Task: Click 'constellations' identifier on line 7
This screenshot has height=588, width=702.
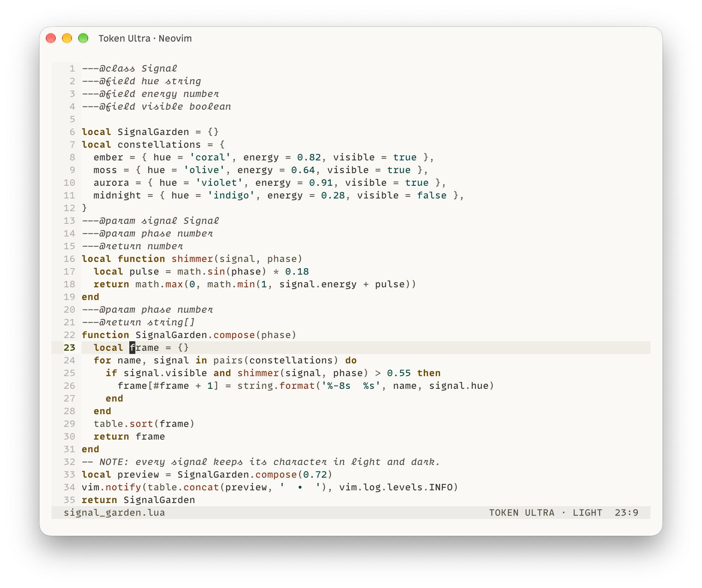Action: [x=159, y=145]
